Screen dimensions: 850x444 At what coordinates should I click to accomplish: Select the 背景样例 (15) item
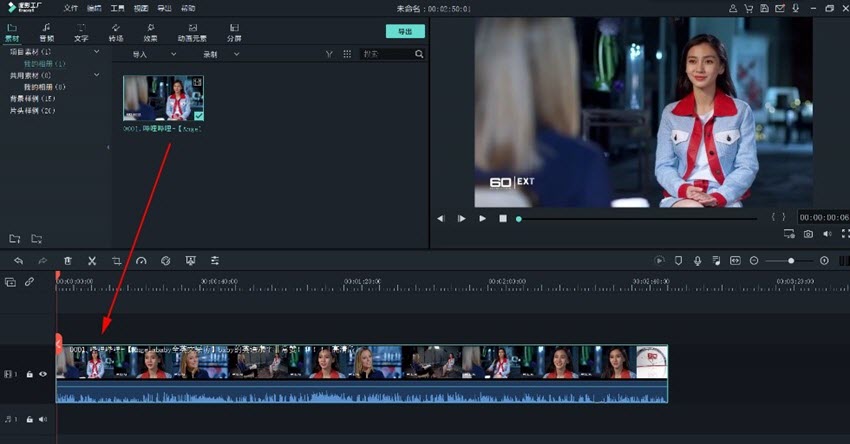[33, 99]
